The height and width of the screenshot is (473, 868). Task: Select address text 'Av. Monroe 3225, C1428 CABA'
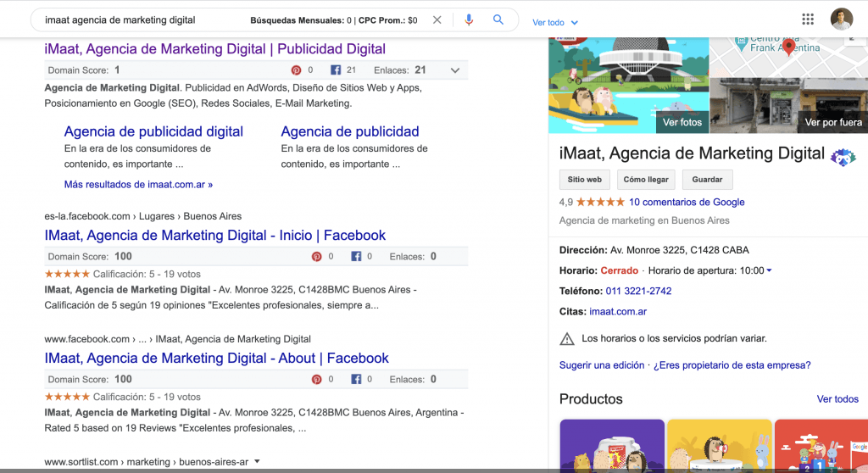tap(679, 250)
